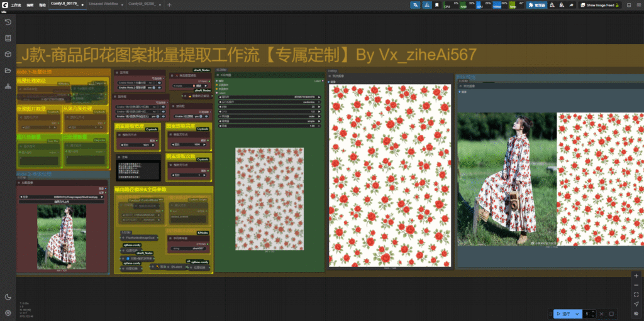Click the white bookmark icon in top bar
Viewport: 644px width, 321px height.
(x=437, y=5)
